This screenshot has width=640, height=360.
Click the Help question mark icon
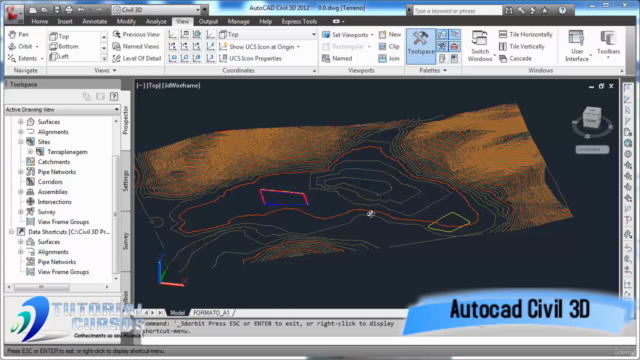click(562, 10)
